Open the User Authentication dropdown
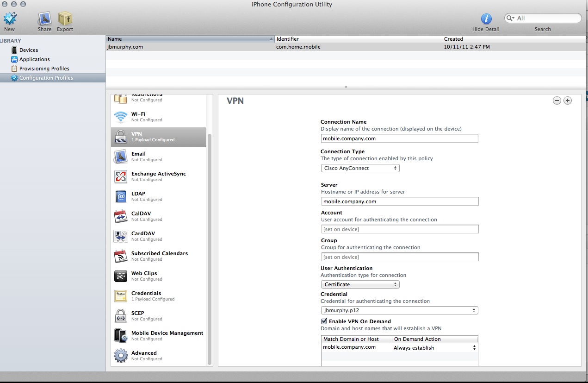The height and width of the screenshot is (383, 588). 360,284
